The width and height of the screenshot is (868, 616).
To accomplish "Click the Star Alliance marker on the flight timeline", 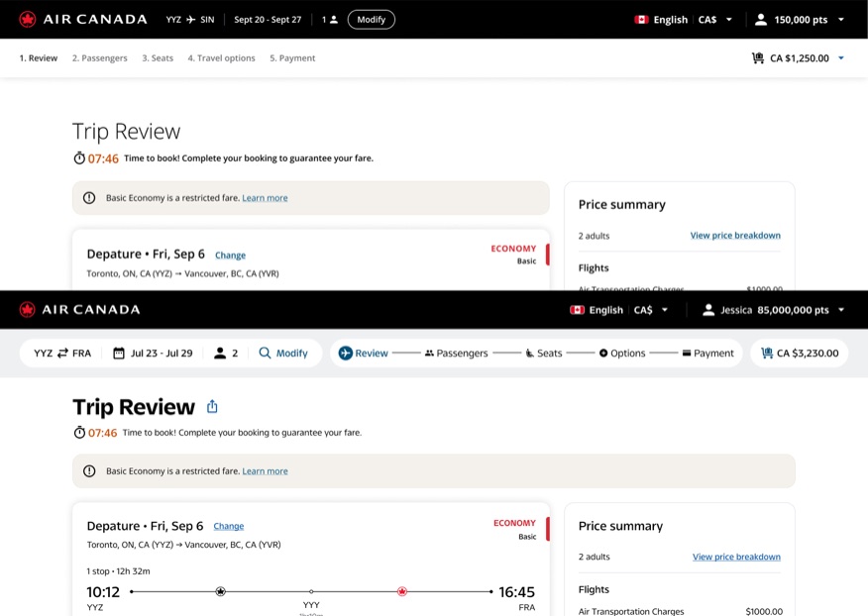I will coord(220,591).
